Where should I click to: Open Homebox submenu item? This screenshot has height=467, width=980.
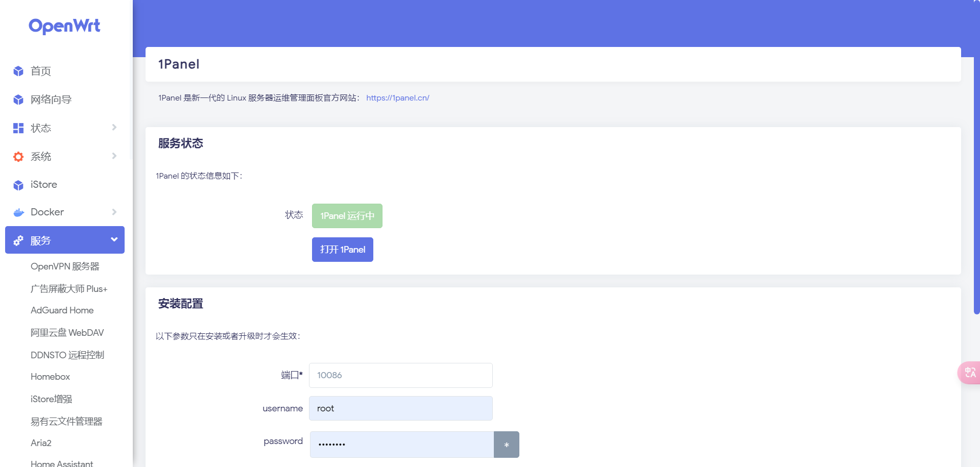[x=50, y=377]
